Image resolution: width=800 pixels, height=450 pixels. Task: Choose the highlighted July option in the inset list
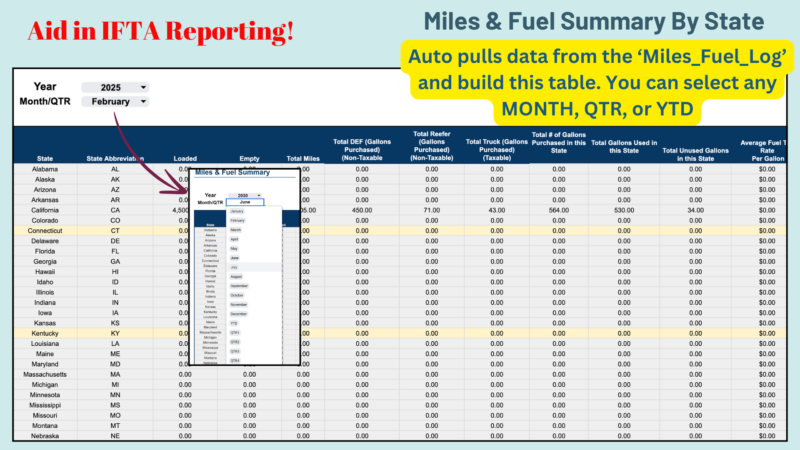(x=254, y=267)
